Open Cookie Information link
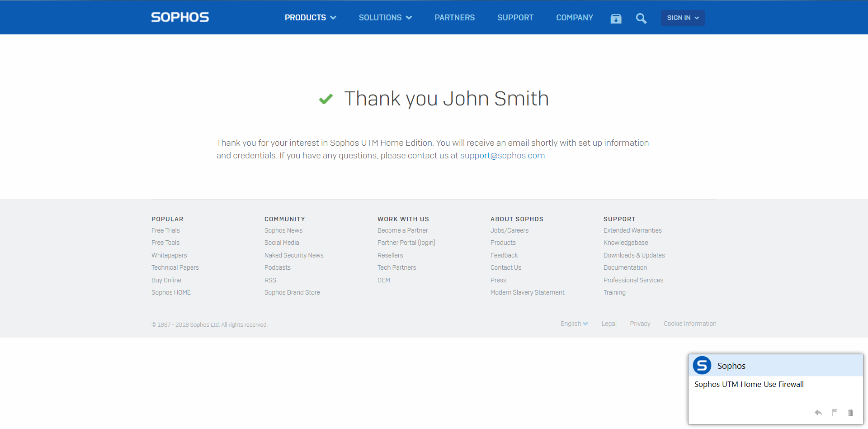This screenshot has width=868, height=429. tap(690, 324)
